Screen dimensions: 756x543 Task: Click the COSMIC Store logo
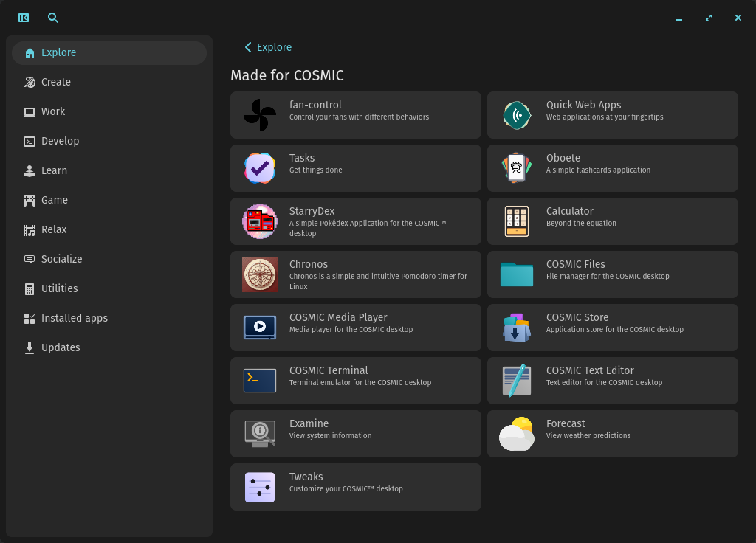coord(516,328)
